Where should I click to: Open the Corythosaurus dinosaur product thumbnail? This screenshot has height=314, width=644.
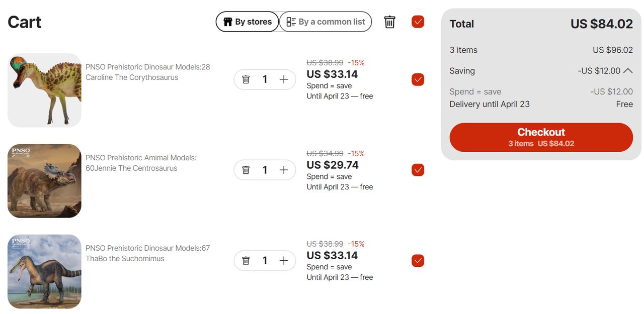44,90
